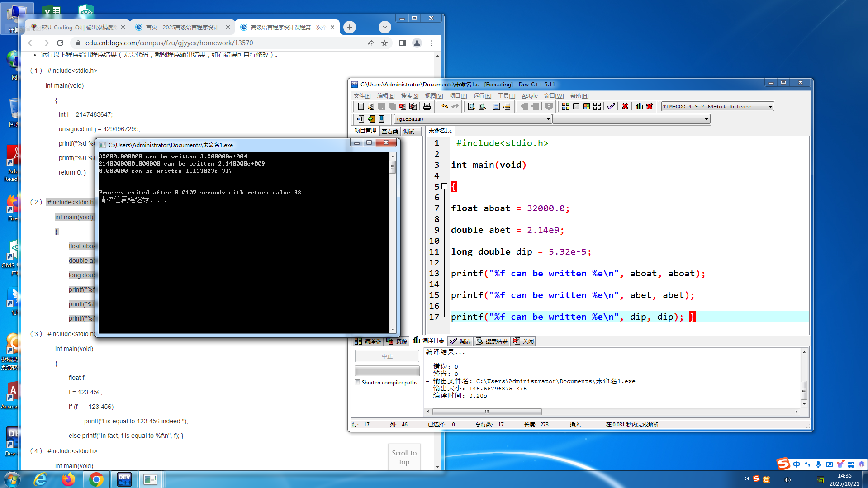This screenshot has height=488, width=868.
Task: Click the Print icon in Dev-C++ toolbar
Action: (427, 106)
